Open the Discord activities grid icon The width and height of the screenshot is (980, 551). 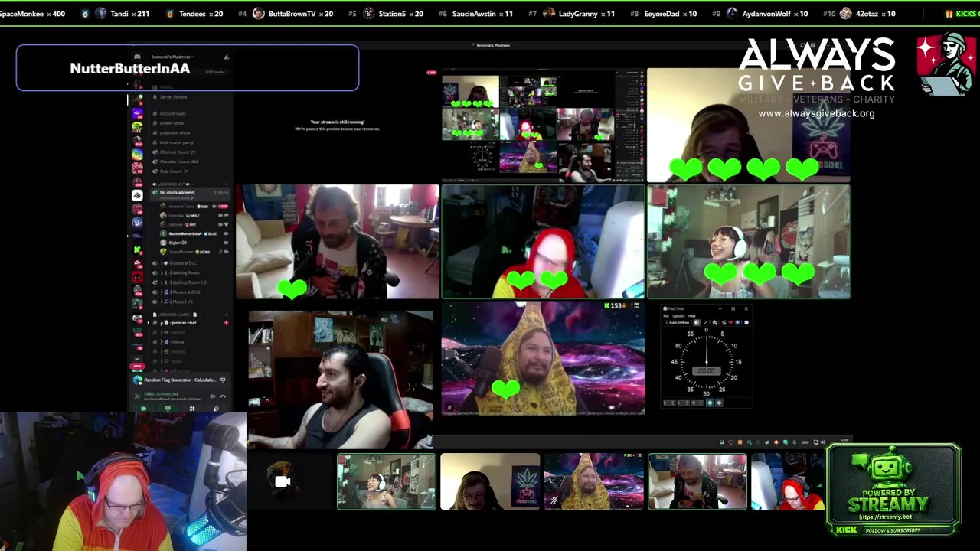coord(192,409)
